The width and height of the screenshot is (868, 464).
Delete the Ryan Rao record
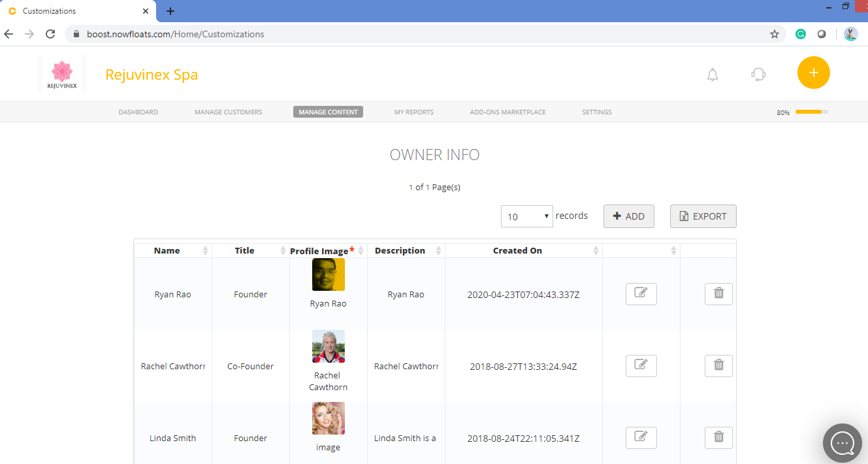pos(718,294)
